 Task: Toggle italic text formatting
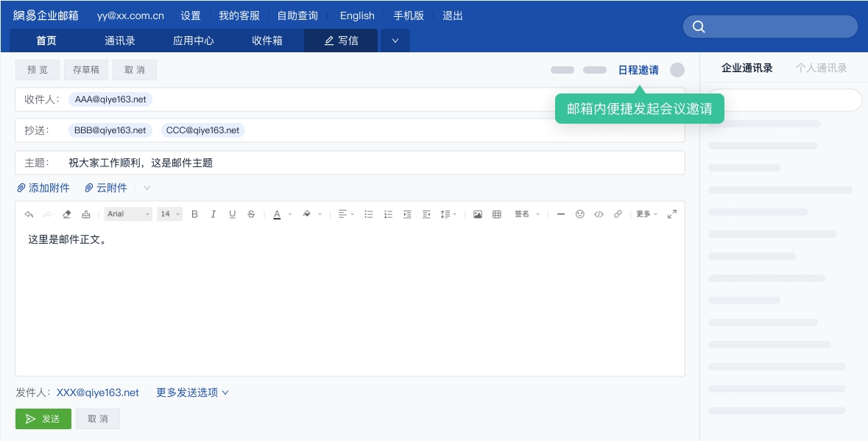point(214,214)
